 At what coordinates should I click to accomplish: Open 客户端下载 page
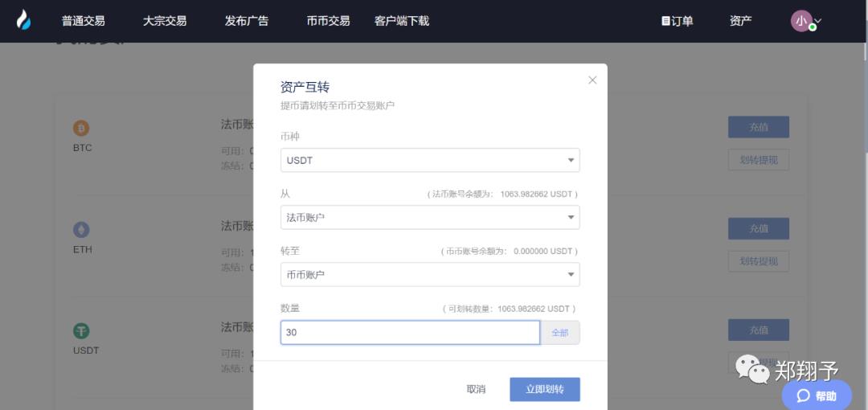click(402, 21)
